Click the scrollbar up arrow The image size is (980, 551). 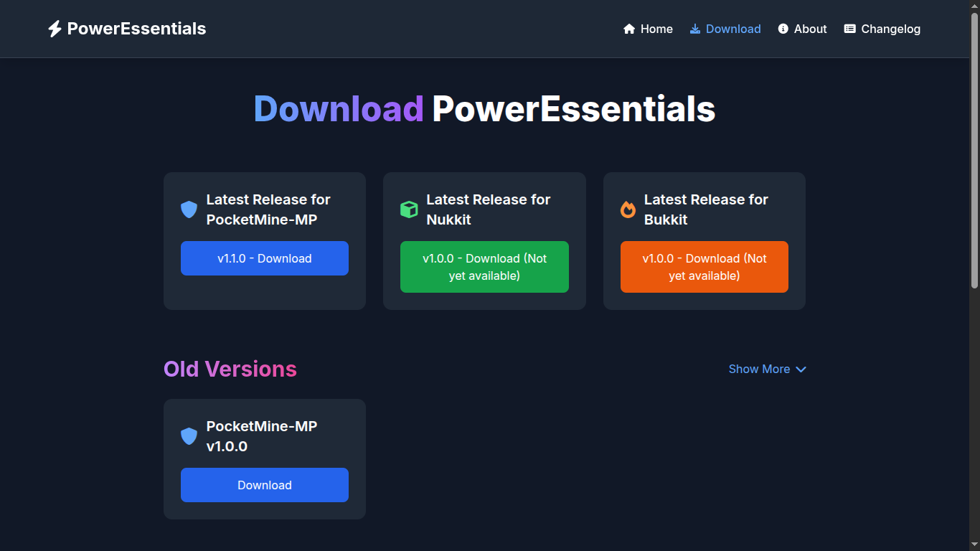pos(974,6)
